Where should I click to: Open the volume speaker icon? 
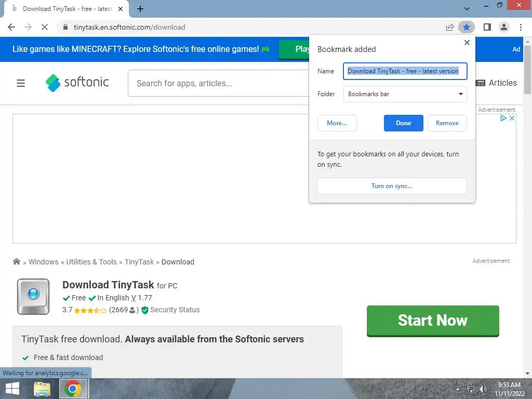click(x=483, y=389)
